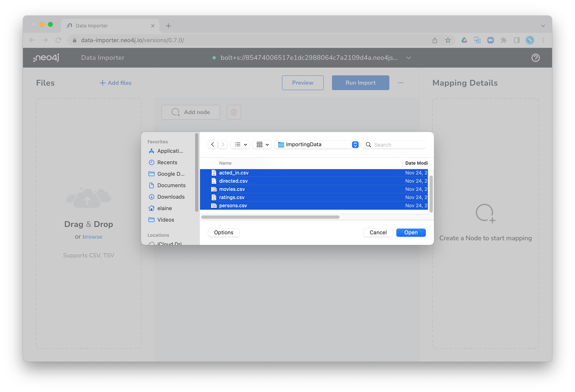Open the three-dot more options menu

tap(401, 83)
